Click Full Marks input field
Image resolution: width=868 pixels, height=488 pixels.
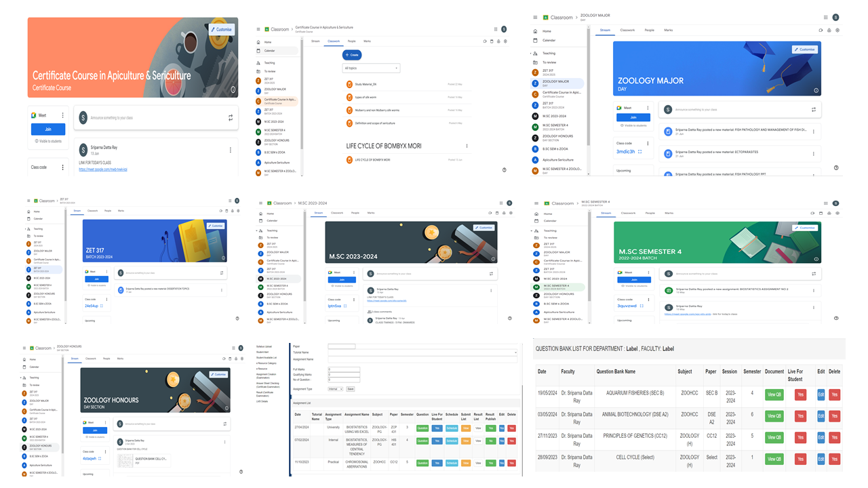click(344, 369)
